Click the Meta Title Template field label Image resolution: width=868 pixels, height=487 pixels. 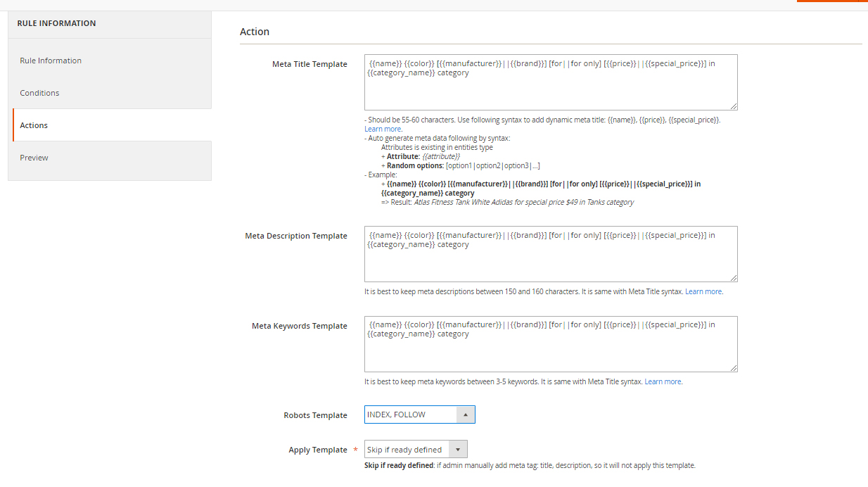(x=309, y=64)
